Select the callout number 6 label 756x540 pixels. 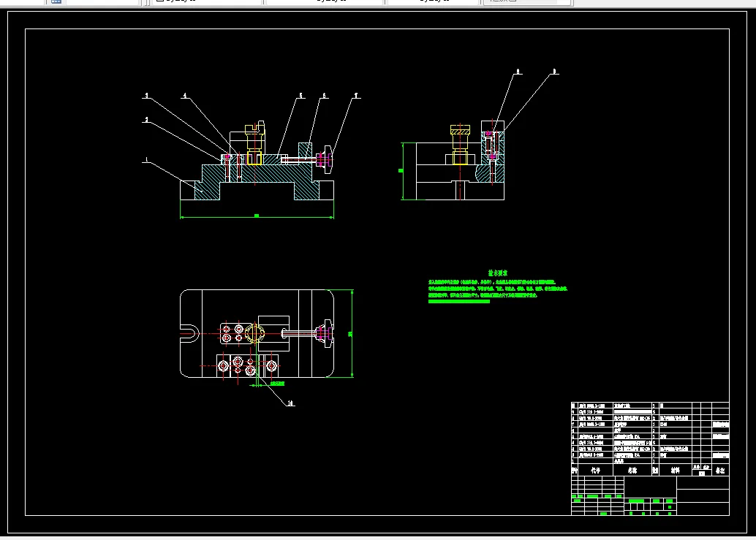click(x=324, y=96)
